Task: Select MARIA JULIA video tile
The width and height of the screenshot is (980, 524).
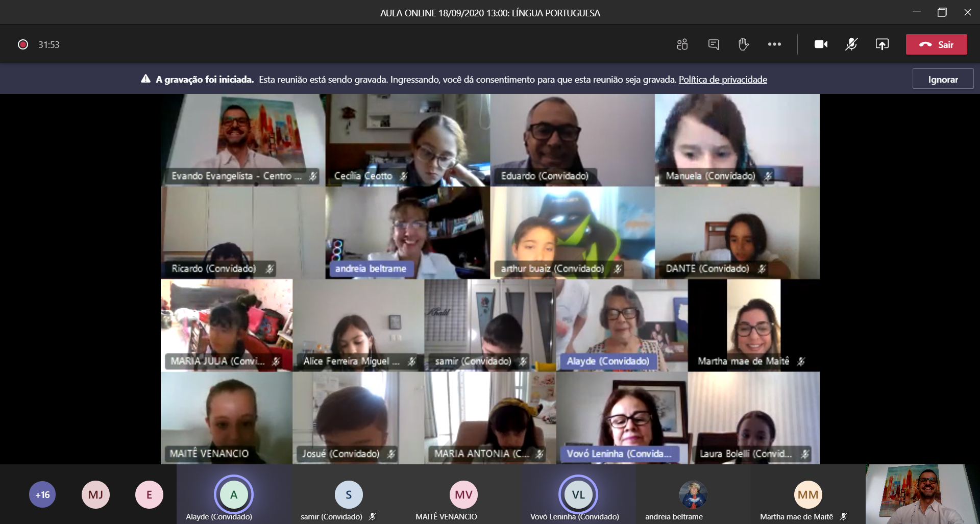Action: 227,325
